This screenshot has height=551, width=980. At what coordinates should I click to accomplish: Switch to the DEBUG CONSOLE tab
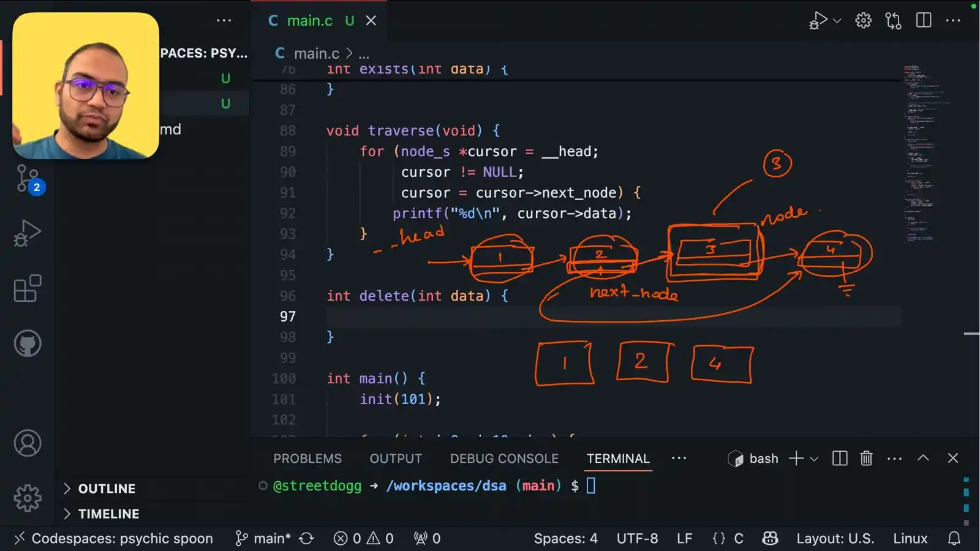pyautogui.click(x=504, y=459)
